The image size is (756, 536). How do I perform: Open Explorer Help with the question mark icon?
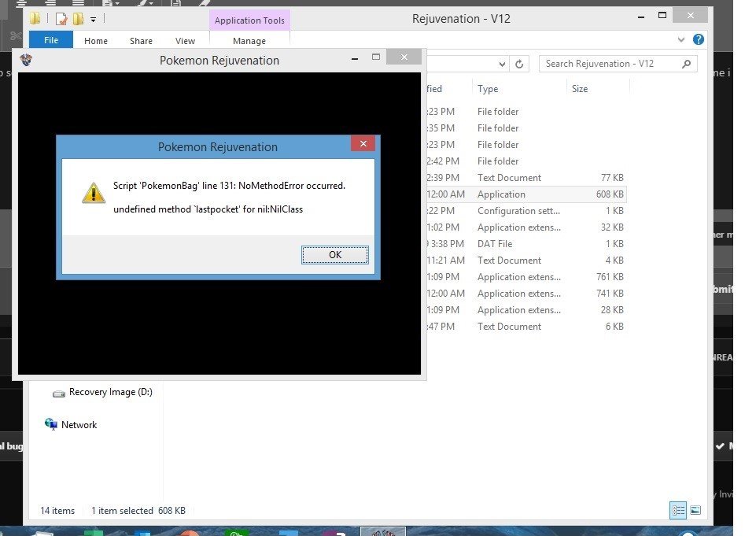click(698, 39)
